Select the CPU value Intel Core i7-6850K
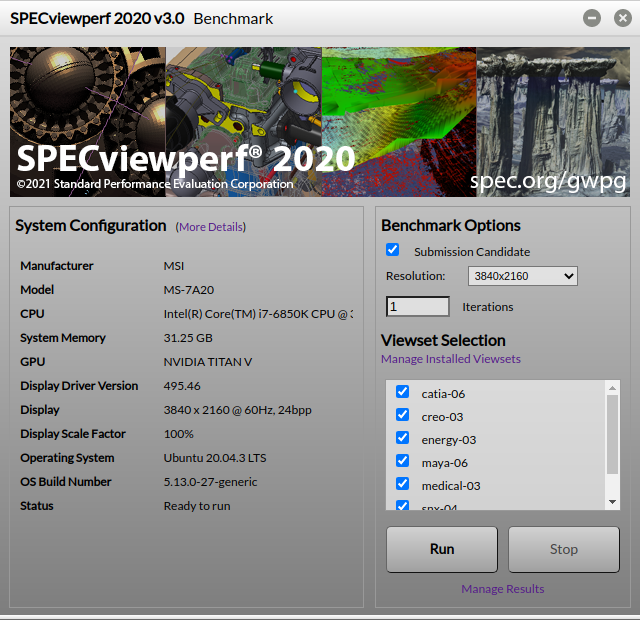640x620 pixels. [x=258, y=314]
